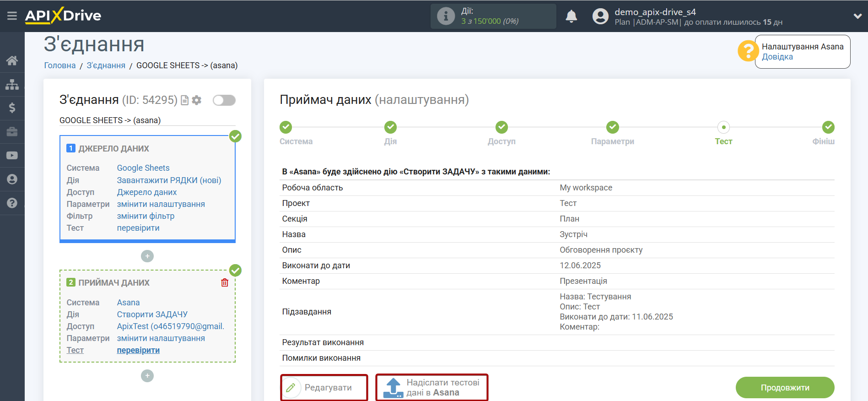Click змінити налаштування in data receiver
868x401 pixels.
coord(161,338)
